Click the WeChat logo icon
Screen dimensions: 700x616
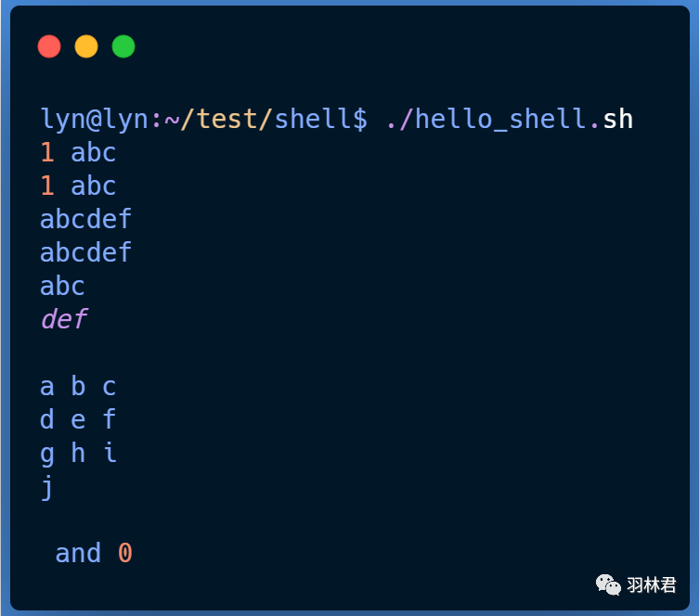[x=608, y=584]
